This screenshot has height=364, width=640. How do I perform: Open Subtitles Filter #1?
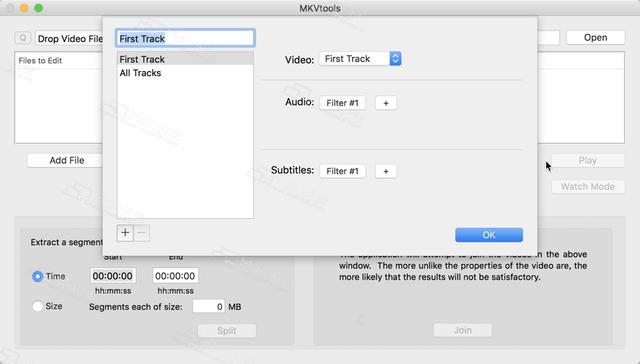pyautogui.click(x=342, y=171)
